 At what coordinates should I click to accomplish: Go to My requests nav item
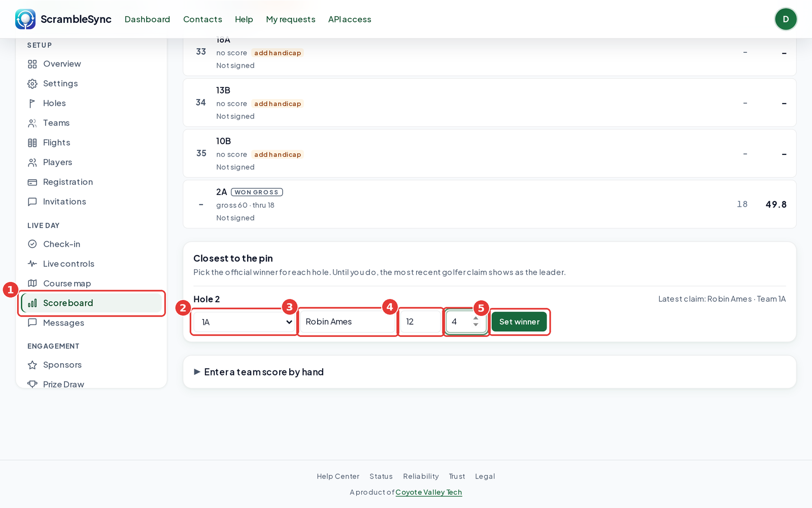[291, 19]
